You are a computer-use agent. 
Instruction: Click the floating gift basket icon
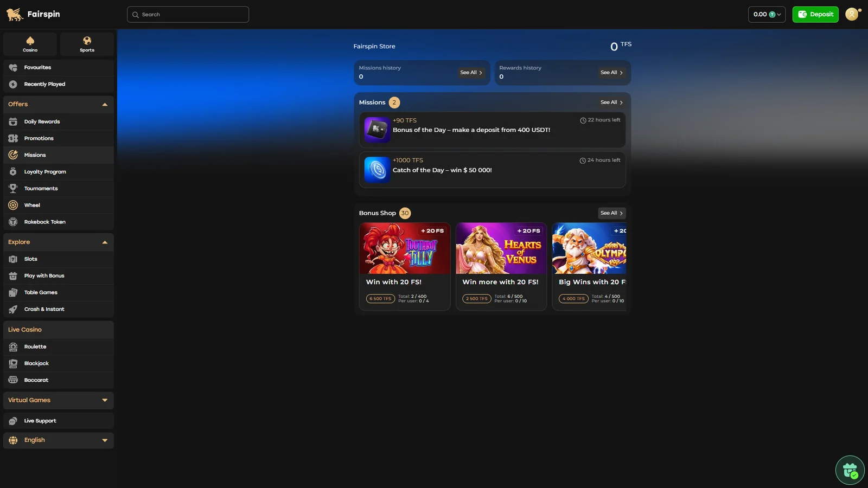point(850,470)
